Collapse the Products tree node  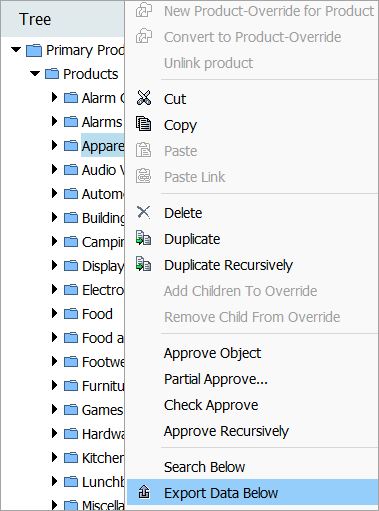coord(35,73)
